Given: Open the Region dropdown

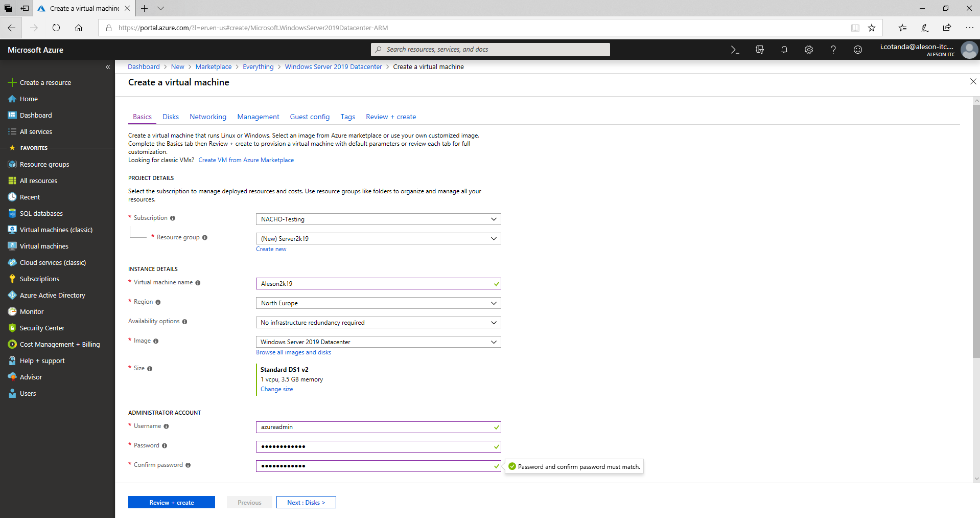Looking at the screenshot, I should point(378,303).
